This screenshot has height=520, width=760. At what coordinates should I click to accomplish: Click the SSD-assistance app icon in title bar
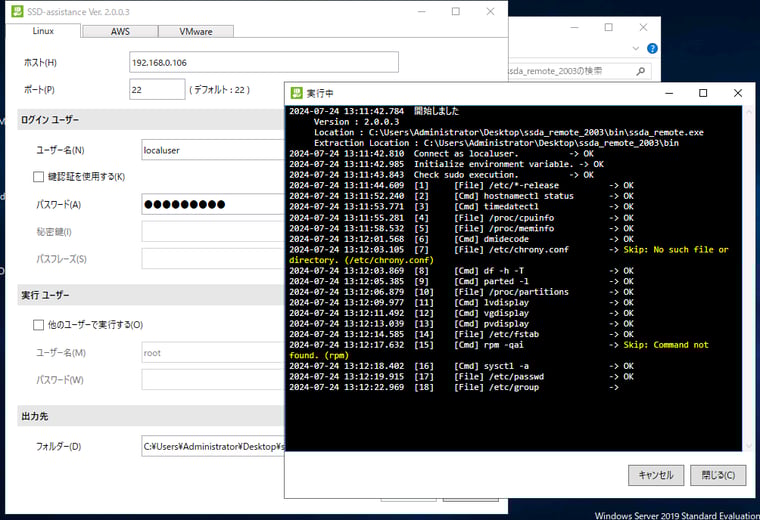[17, 12]
